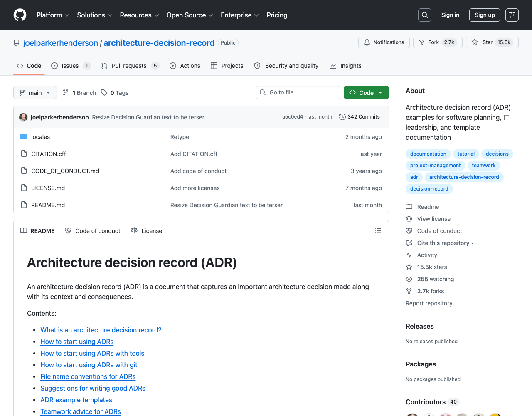Click the Code of conduct heart icon in About

pos(409,231)
